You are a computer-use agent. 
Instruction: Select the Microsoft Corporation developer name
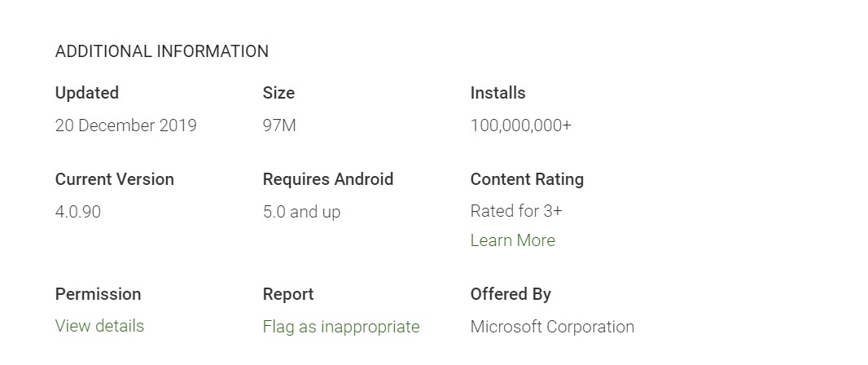pos(552,327)
